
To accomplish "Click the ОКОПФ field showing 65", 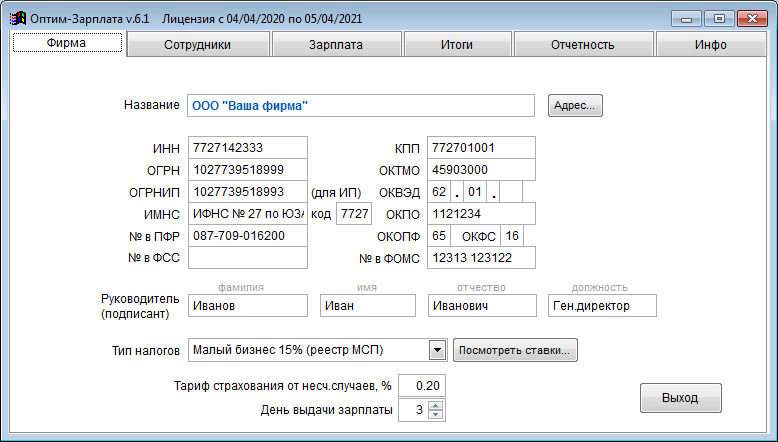I will point(439,236).
